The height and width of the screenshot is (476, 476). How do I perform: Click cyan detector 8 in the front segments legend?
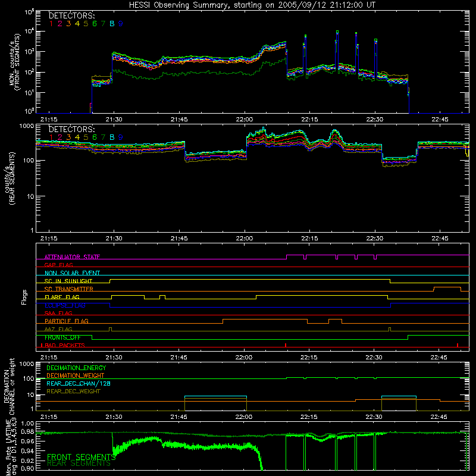tap(112, 24)
